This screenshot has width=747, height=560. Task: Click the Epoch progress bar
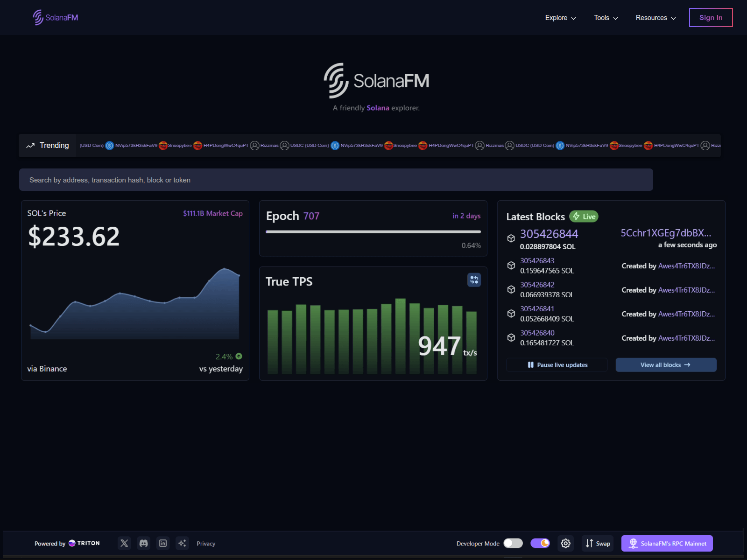click(x=373, y=231)
